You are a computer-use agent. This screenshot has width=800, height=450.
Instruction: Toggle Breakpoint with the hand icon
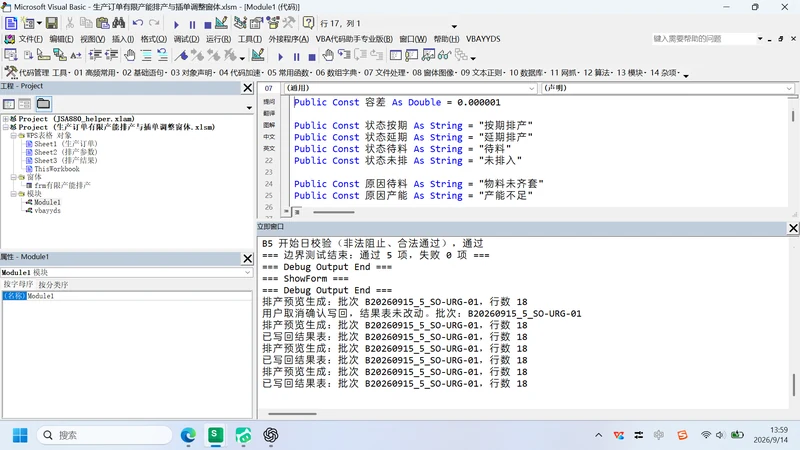click(x=130, y=55)
